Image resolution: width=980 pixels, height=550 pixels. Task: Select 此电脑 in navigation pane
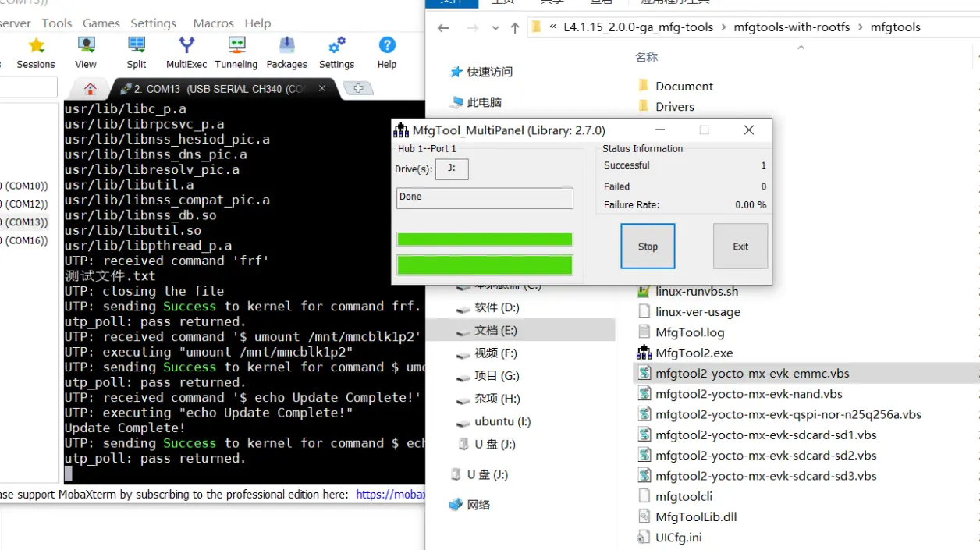click(484, 102)
